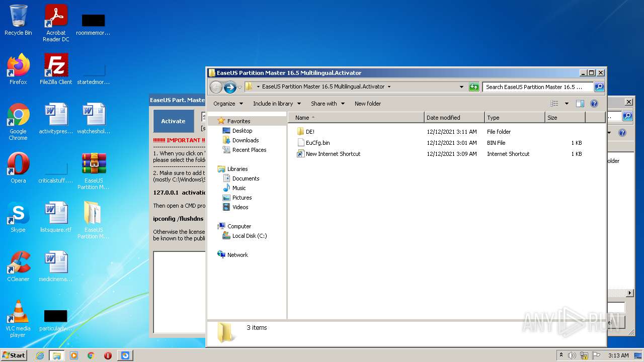This screenshot has height=362, width=644.
Task: Sort by Name column header
Action: coord(356,118)
